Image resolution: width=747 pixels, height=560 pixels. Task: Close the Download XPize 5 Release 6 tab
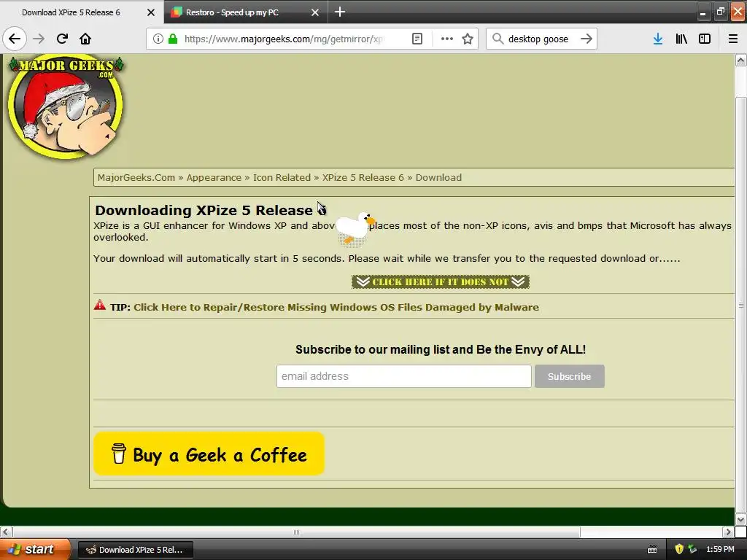[150, 12]
